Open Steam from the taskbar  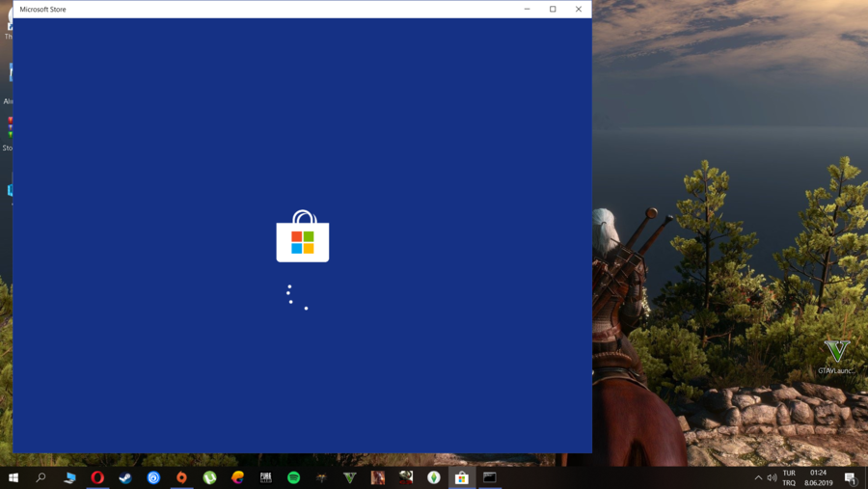pos(125,477)
